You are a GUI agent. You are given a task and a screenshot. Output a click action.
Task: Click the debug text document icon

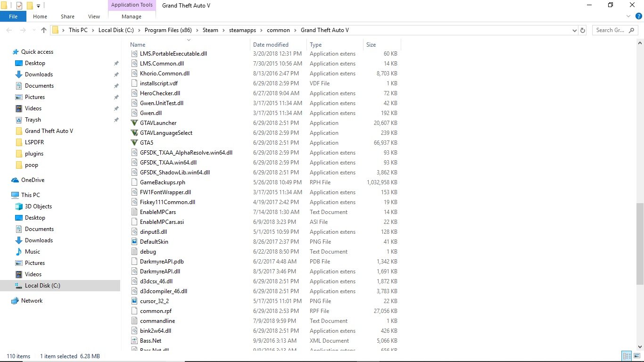134,252
